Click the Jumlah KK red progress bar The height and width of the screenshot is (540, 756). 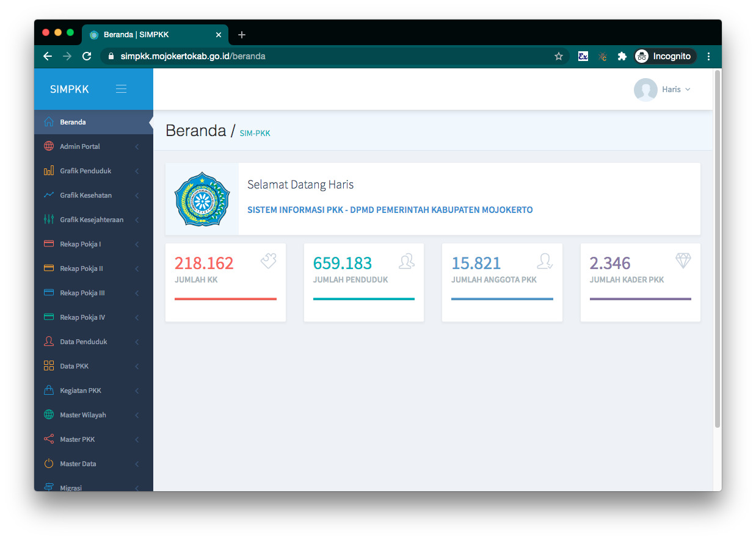pos(225,299)
